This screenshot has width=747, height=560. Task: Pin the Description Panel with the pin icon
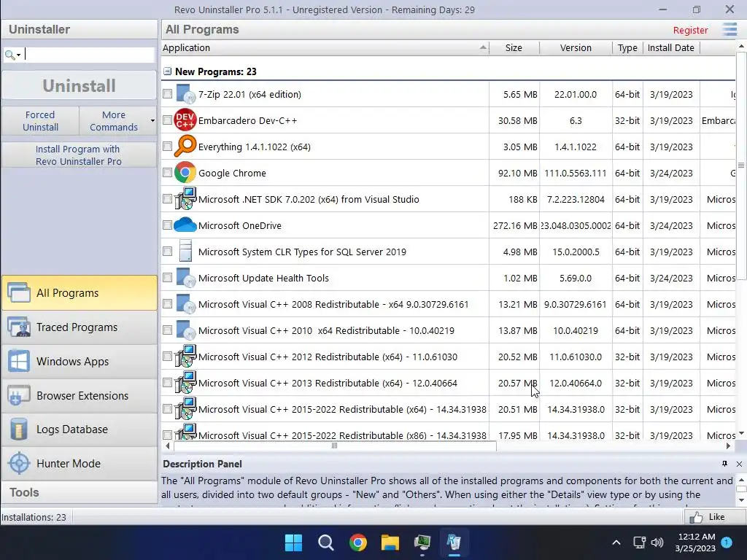click(x=724, y=463)
